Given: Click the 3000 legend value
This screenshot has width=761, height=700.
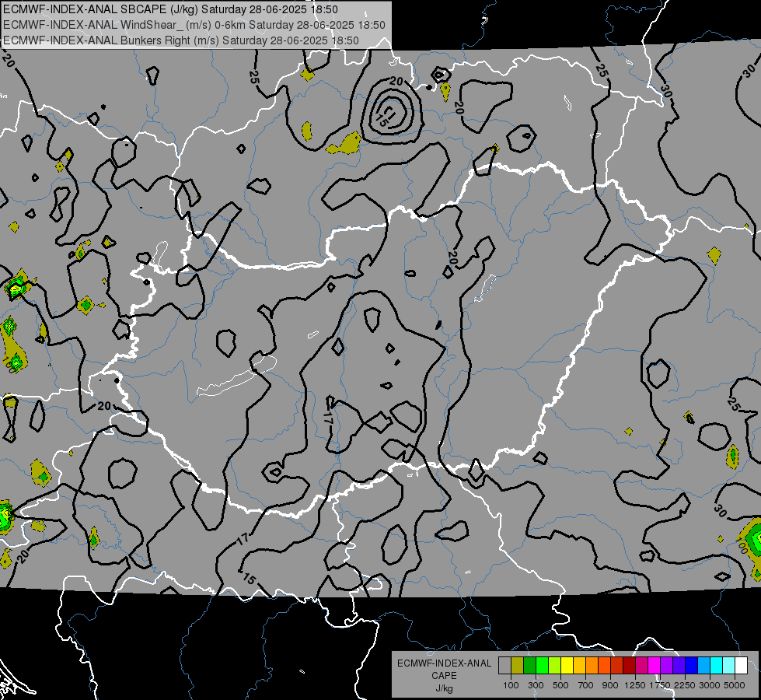Looking at the screenshot, I should (710, 685).
